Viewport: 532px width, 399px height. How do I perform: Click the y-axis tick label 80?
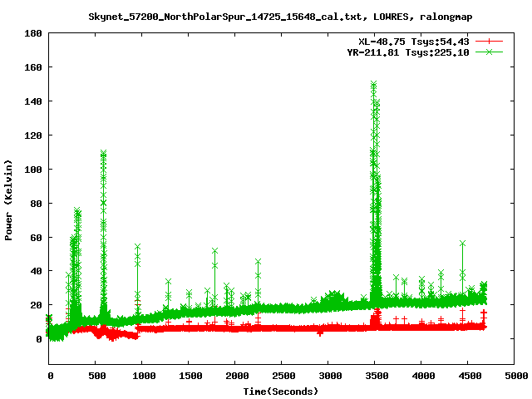(x=36, y=204)
